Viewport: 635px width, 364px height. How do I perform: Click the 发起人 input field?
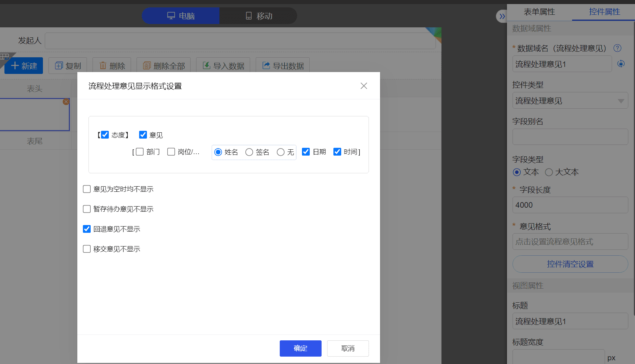point(240,40)
